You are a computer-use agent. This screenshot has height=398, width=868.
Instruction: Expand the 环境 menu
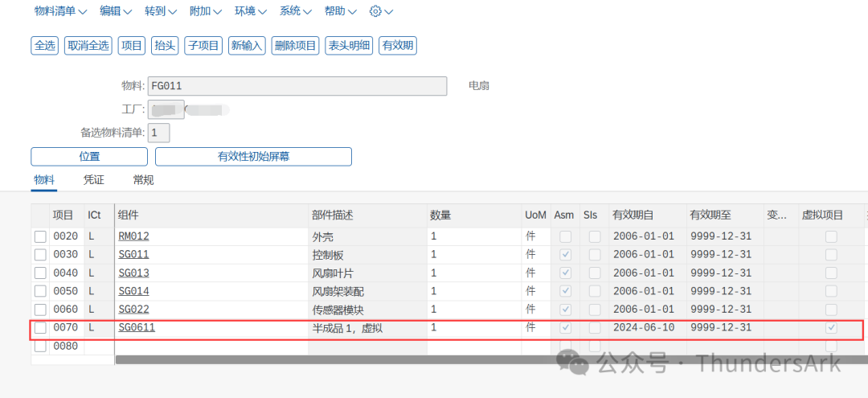[x=250, y=11]
